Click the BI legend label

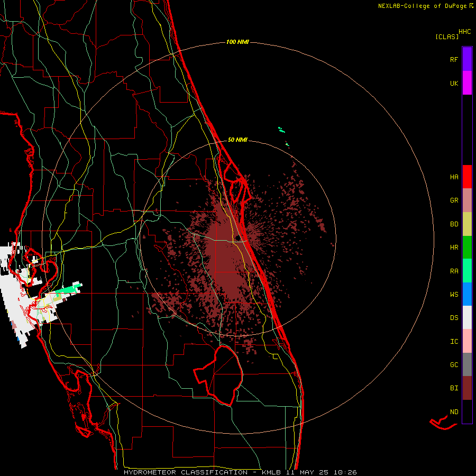click(454, 388)
